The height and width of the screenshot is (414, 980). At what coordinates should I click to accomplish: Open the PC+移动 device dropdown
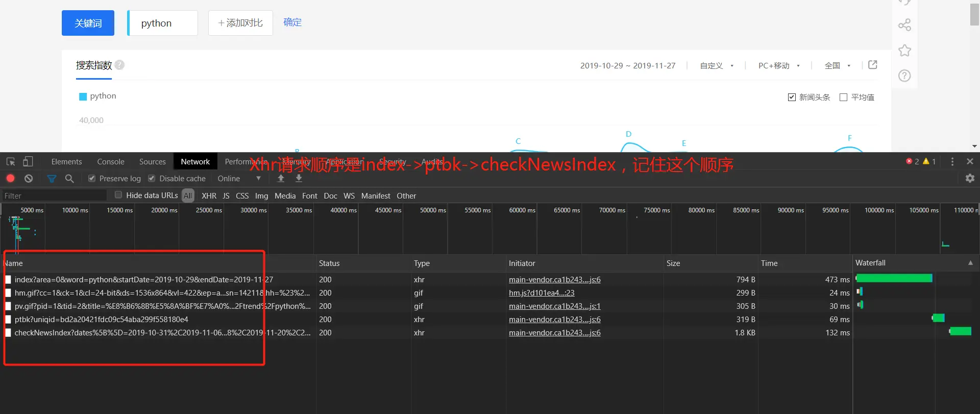point(779,65)
